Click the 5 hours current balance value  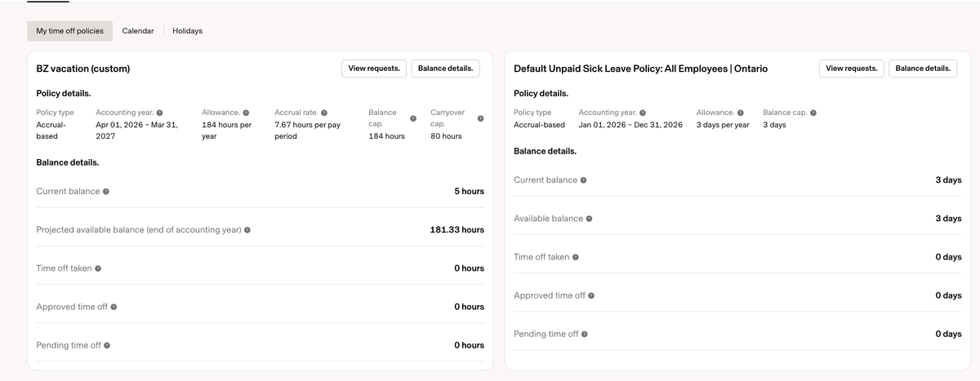click(470, 192)
